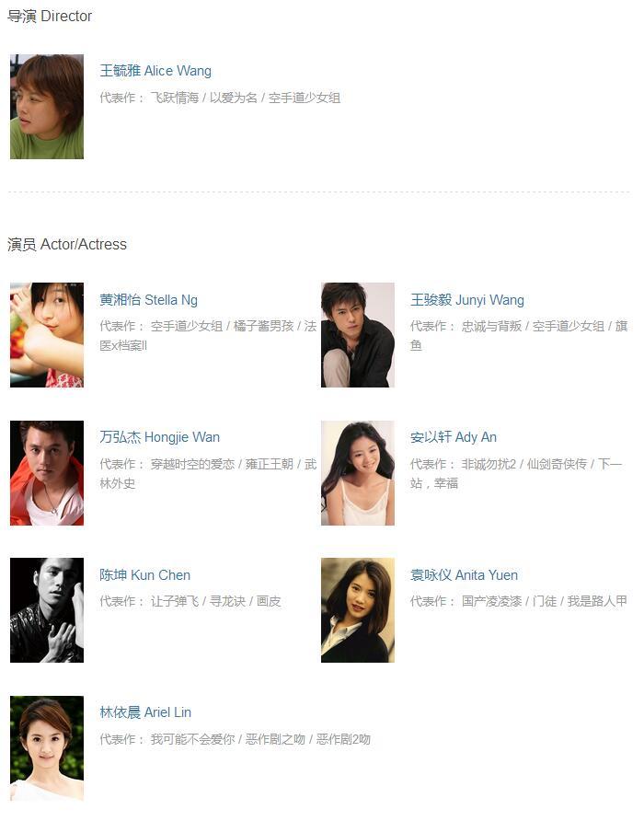Viewport: 644px width, 833px height.
Task: Select Kun Chen's representative works line
Action: 190,601
